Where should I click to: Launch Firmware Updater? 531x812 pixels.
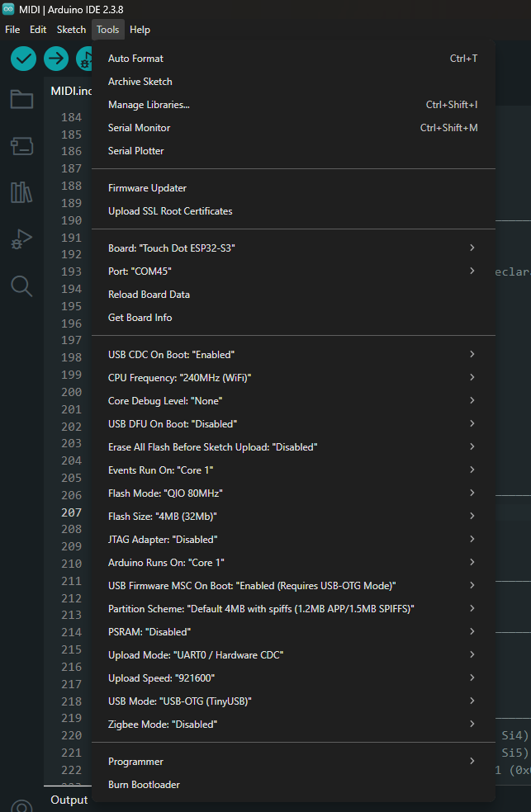point(293,188)
